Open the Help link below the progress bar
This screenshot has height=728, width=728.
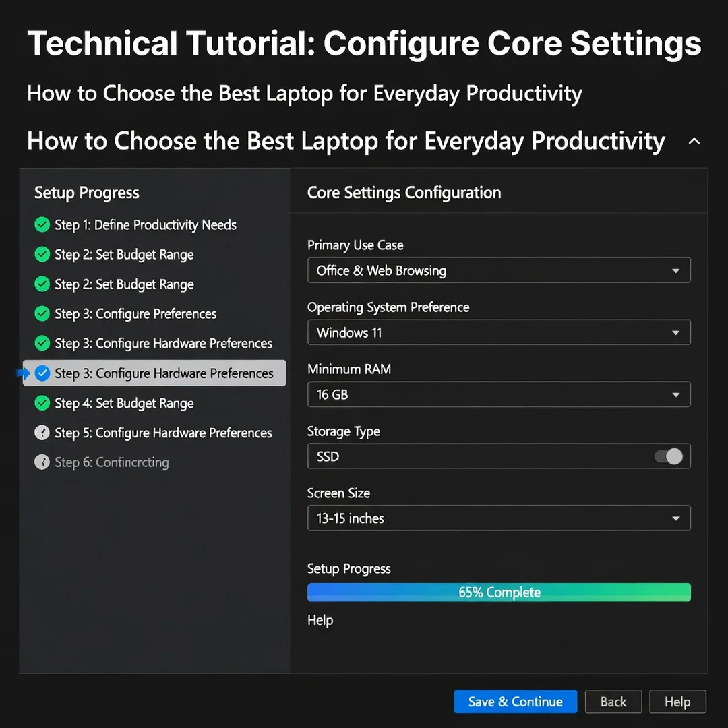(x=320, y=620)
